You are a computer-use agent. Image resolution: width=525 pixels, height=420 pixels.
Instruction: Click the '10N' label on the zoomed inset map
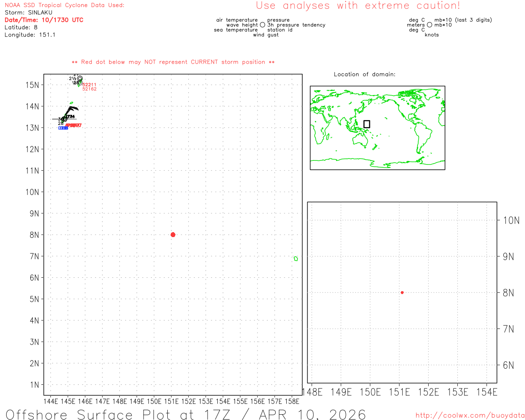click(x=511, y=221)
